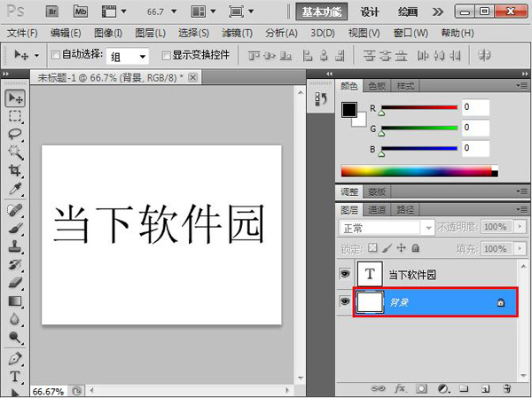Switch to the 通道 tab

point(376,210)
